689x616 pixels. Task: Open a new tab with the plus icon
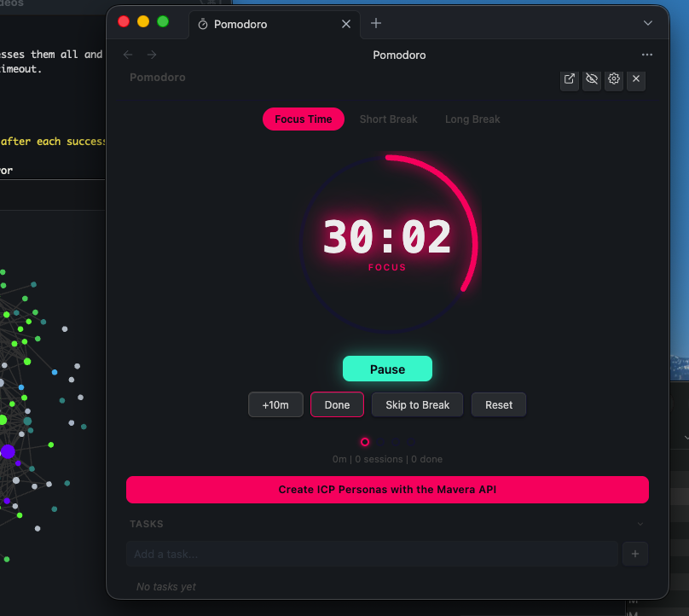(x=376, y=23)
